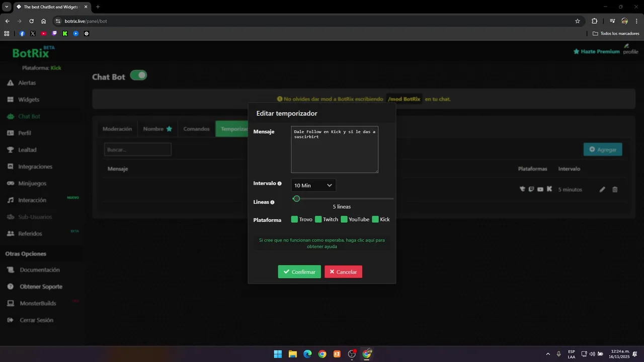Open the taskbar clock and date
644x362 pixels.
pyautogui.click(x=620, y=354)
